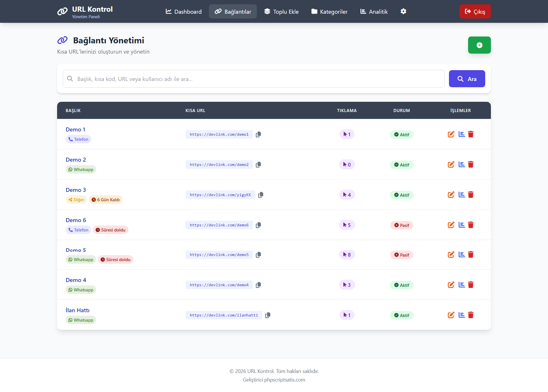Open the settings gear in navbar
The width and height of the screenshot is (548, 392).
[x=403, y=11]
